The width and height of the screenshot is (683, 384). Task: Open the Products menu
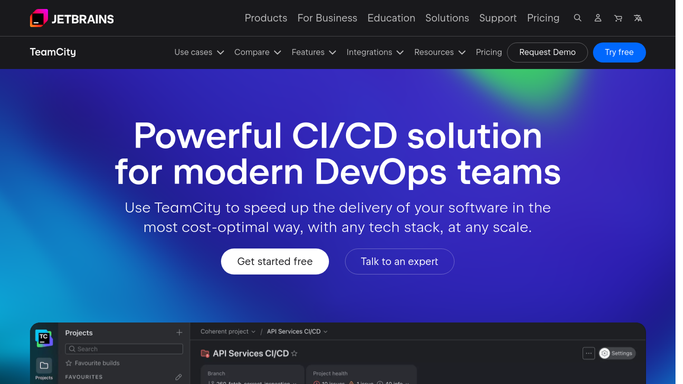(x=266, y=18)
